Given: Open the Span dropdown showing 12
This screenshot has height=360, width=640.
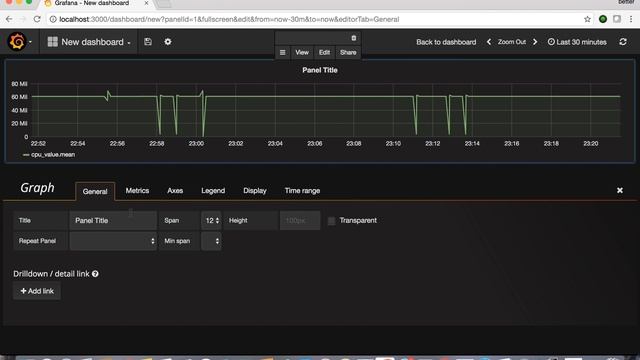Looking at the screenshot, I should 211,220.
